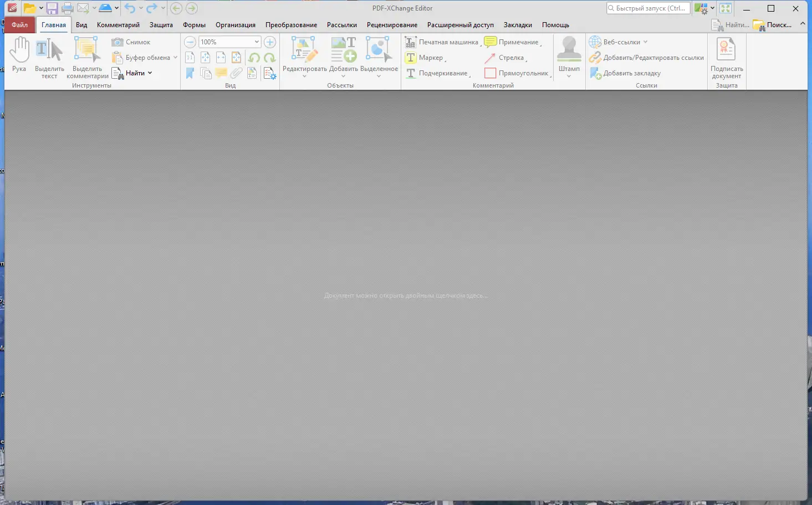Image resolution: width=812 pixels, height=505 pixels.
Task: Click inside the Быстрый запуск search field
Action: tap(648, 8)
